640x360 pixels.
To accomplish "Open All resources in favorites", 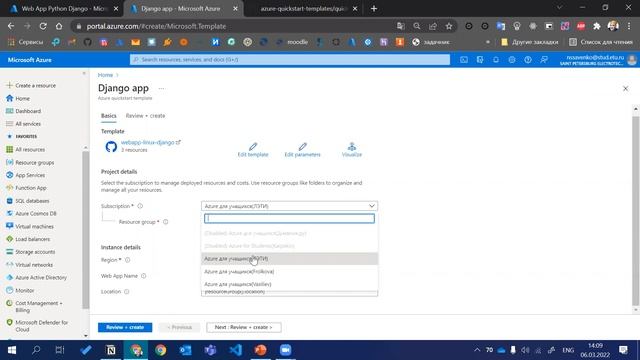I will pos(26,149).
